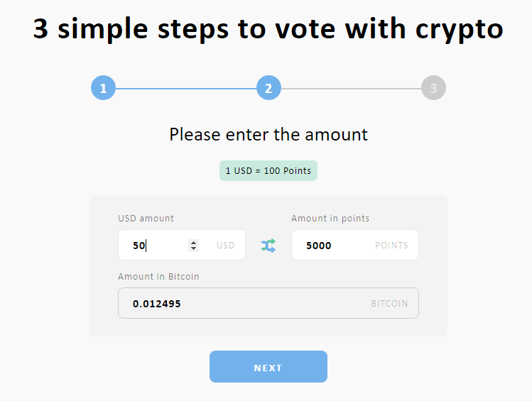Click the grey line between steps 2 and 3
Viewport: 532px width, 401px height.
point(351,89)
